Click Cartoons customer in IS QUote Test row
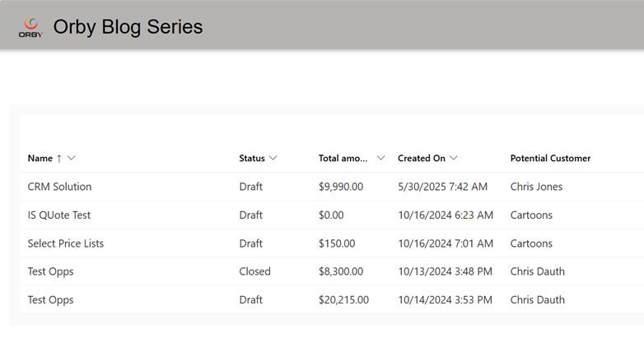The image size is (644, 338). click(x=531, y=215)
